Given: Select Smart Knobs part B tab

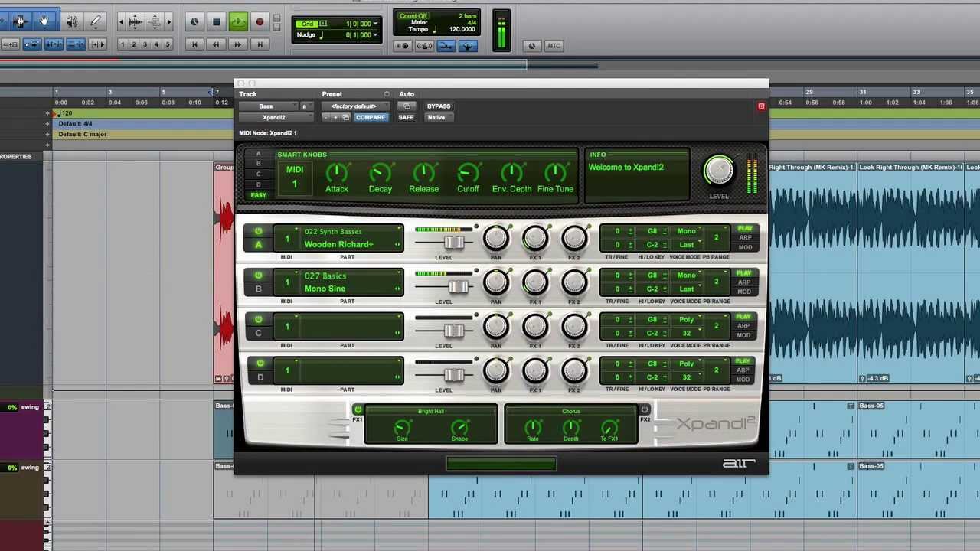Looking at the screenshot, I should click(x=258, y=164).
